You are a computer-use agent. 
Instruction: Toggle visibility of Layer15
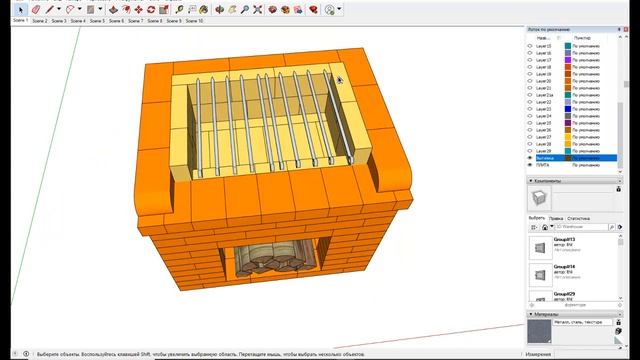coord(530,46)
